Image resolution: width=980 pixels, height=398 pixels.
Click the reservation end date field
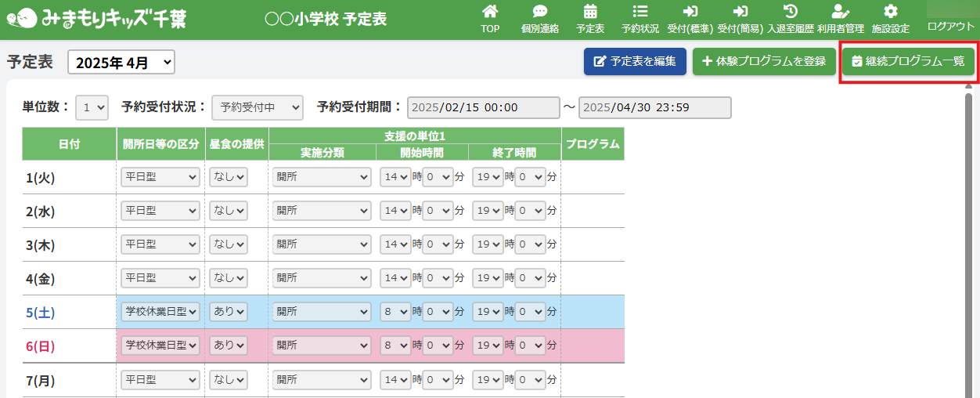click(654, 107)
